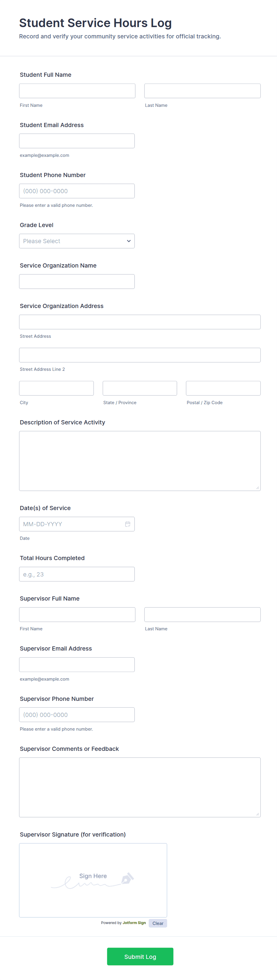Screen dimensions: 277x980
Task: Select the Student Phone Number field
Action: click(77, 191)
